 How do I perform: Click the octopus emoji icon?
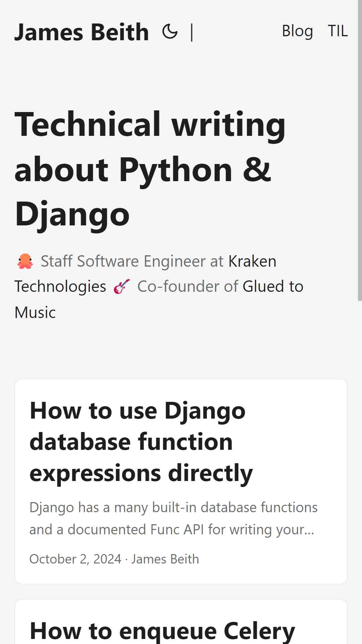[25, 261]
